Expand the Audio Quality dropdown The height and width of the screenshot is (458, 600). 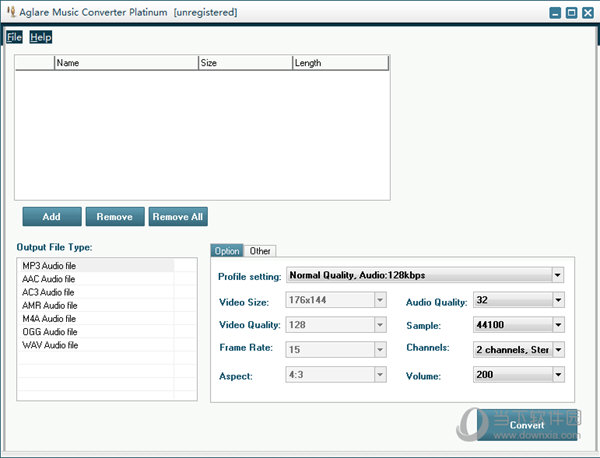[558, 300]
